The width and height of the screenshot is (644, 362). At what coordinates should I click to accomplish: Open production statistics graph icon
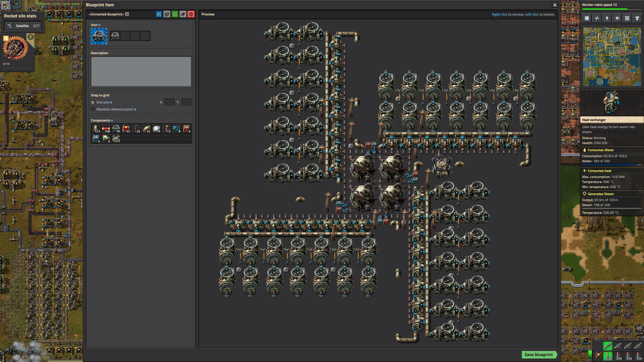point(597,18)
